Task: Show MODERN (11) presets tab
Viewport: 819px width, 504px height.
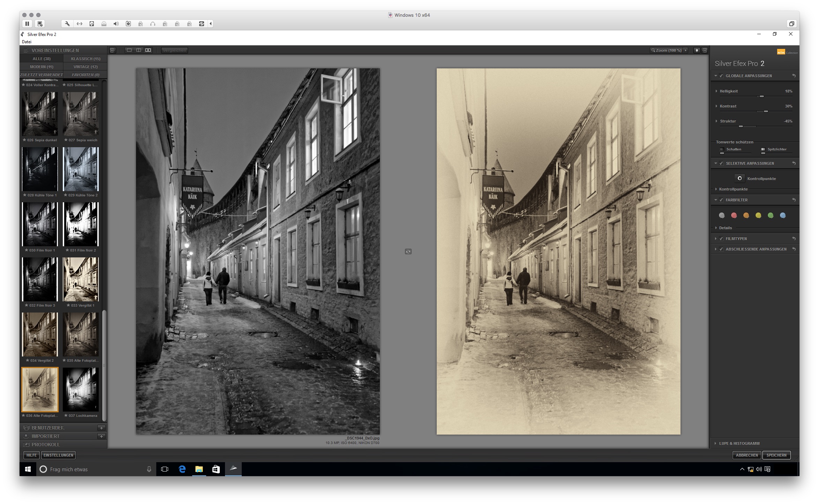Action: [x=42, y=67]
